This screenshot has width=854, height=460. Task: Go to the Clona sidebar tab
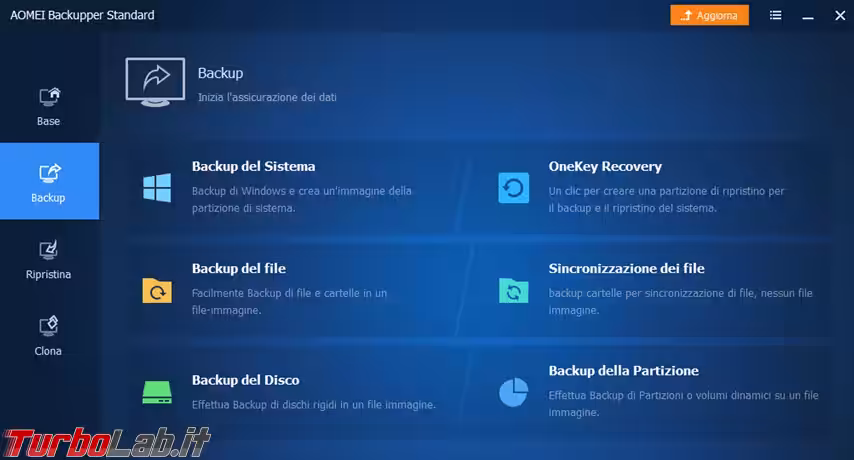pyautogui.click(x=49, y=336)
